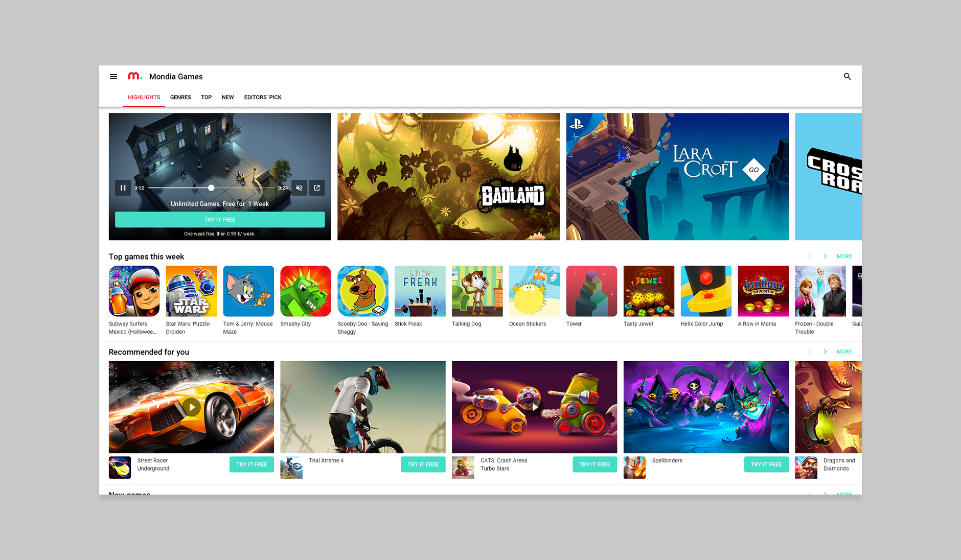
Task: Open Tasty Jewel game icon
Action: point(649,291)
